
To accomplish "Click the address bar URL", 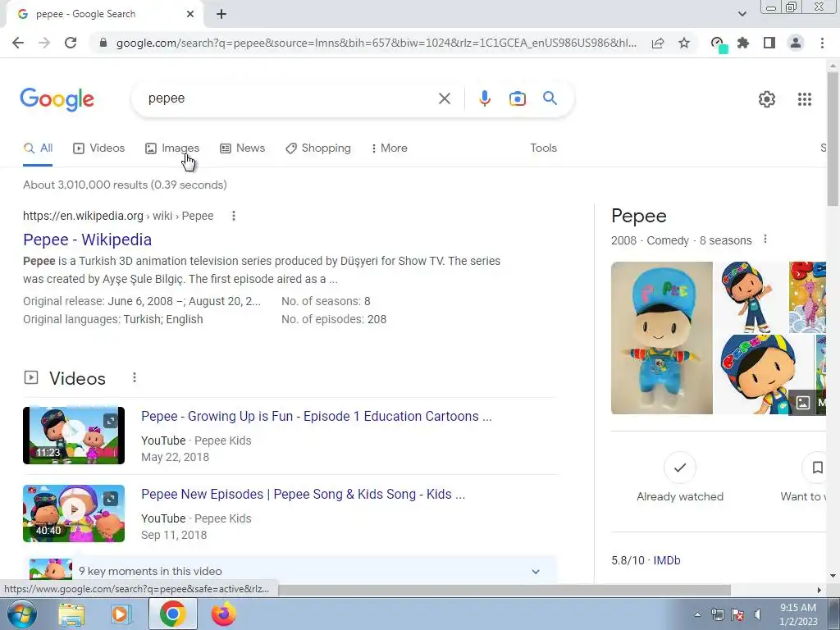I will (376, 43).
